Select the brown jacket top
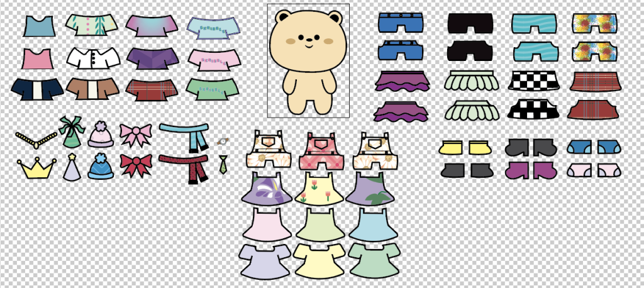 click(93, 89)
